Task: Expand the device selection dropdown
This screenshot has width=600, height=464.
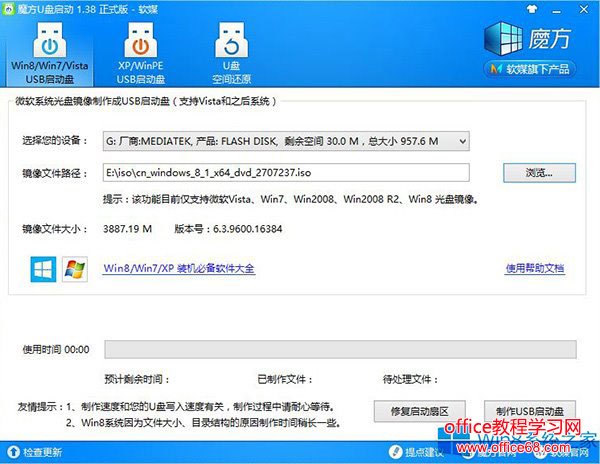Action: point(462,142)
